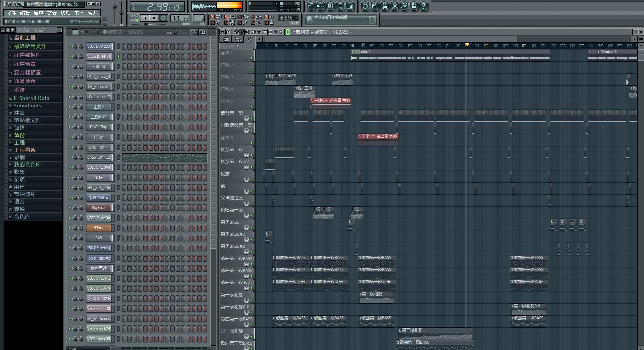Open the 通道 menu
Screen dimensions: 644x350
coord(38,13)
